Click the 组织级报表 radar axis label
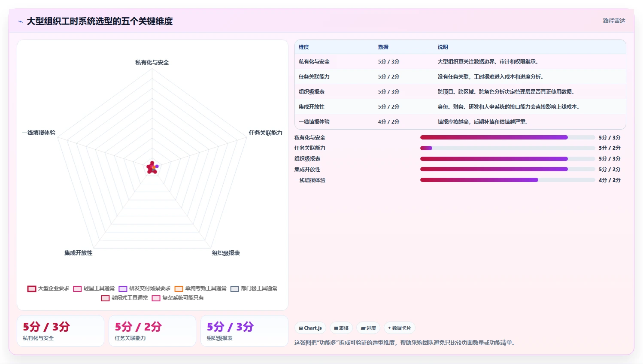Image resolution: width=643 pixels, height=364 pixels. click(226, 253)
